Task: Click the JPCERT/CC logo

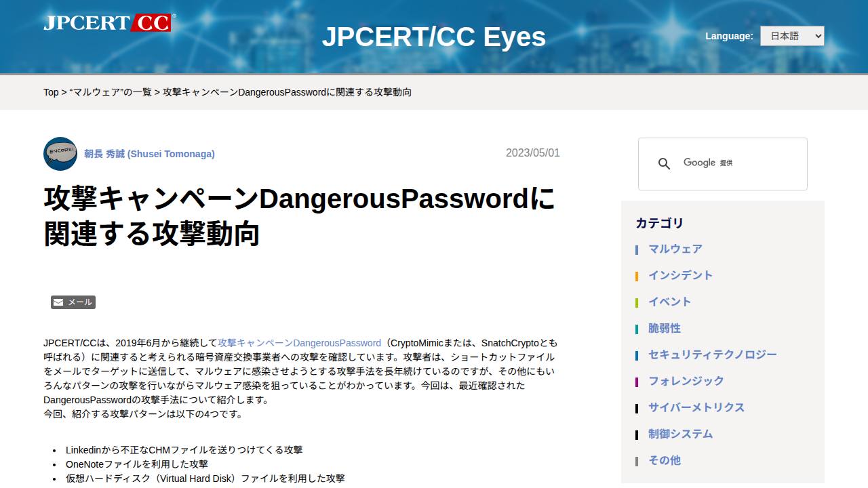Action: pos(109,22)
